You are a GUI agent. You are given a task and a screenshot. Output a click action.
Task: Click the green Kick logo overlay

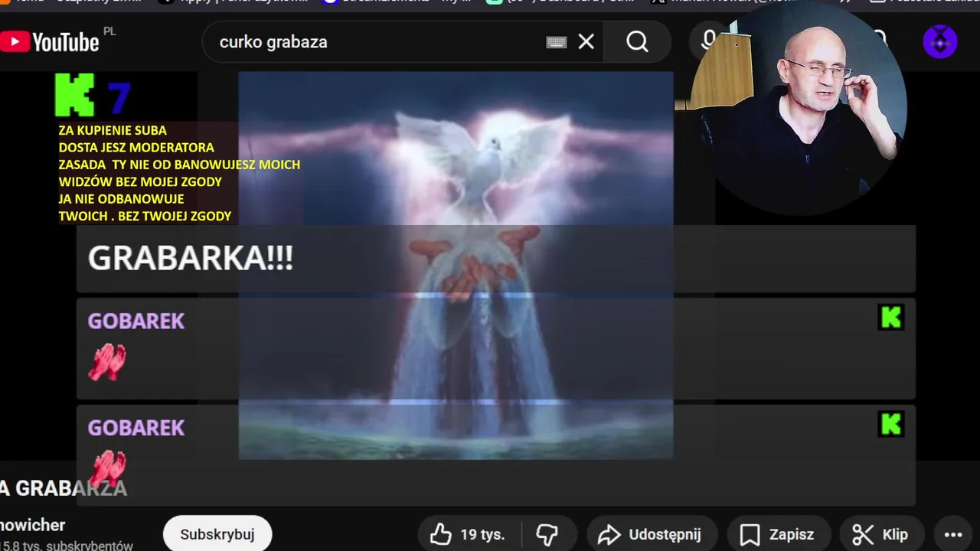75,95
